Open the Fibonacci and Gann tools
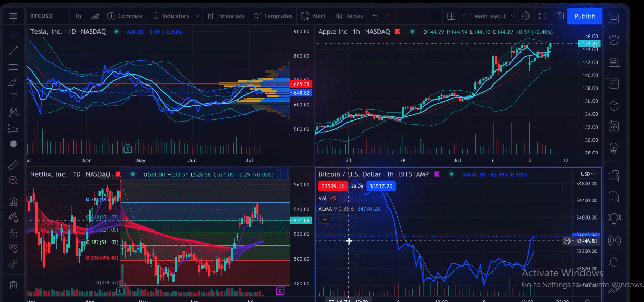The width and height of the screenshot is (644, 302). (x=14, y=66)
